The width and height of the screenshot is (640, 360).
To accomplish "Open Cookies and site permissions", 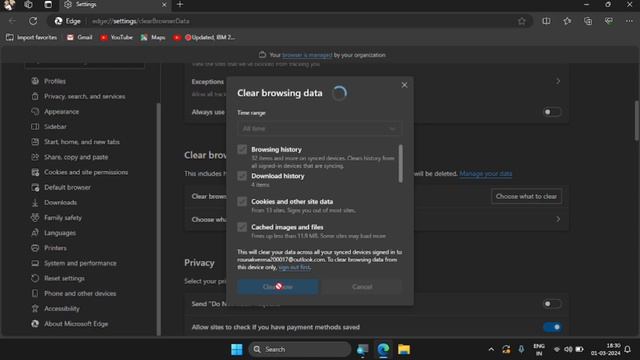I will tap(86, 172).
